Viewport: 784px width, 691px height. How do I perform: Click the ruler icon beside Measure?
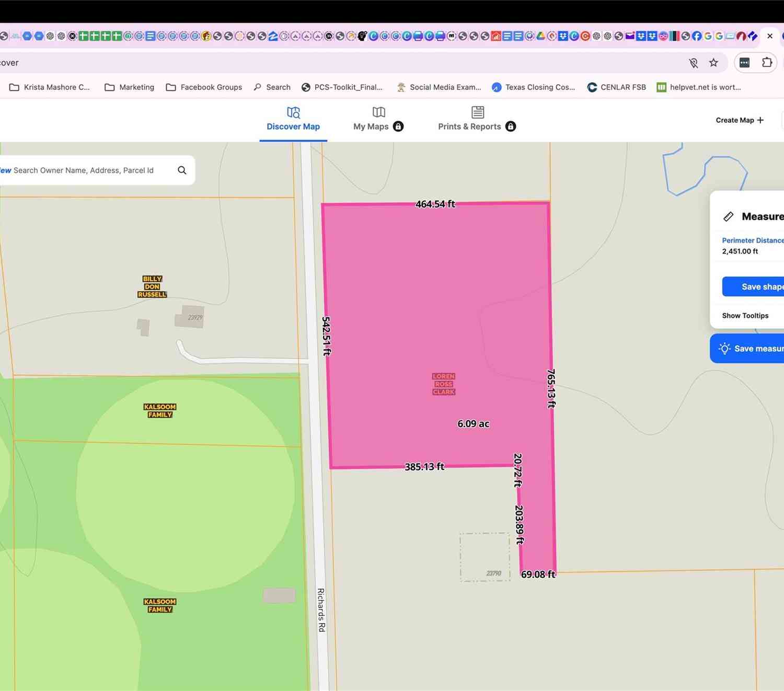728,216
